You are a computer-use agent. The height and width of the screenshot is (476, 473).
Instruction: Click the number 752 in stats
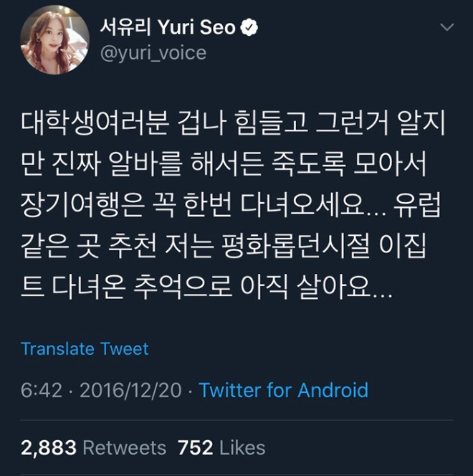tap(195, 448)
